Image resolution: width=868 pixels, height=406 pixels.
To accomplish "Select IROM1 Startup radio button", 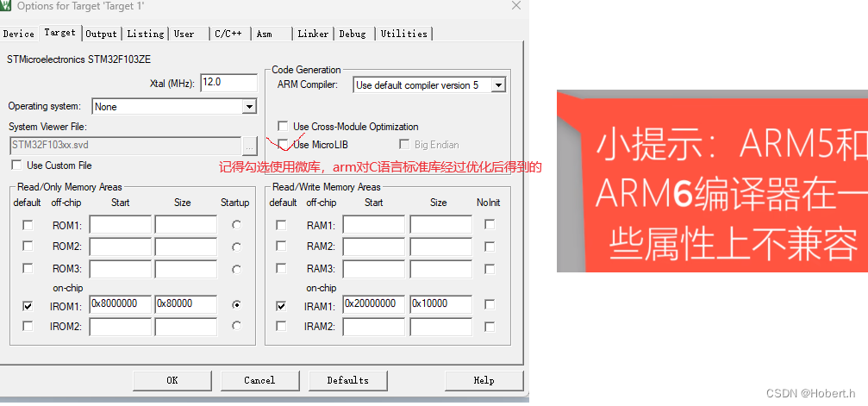I will click(x=237, y=304).
